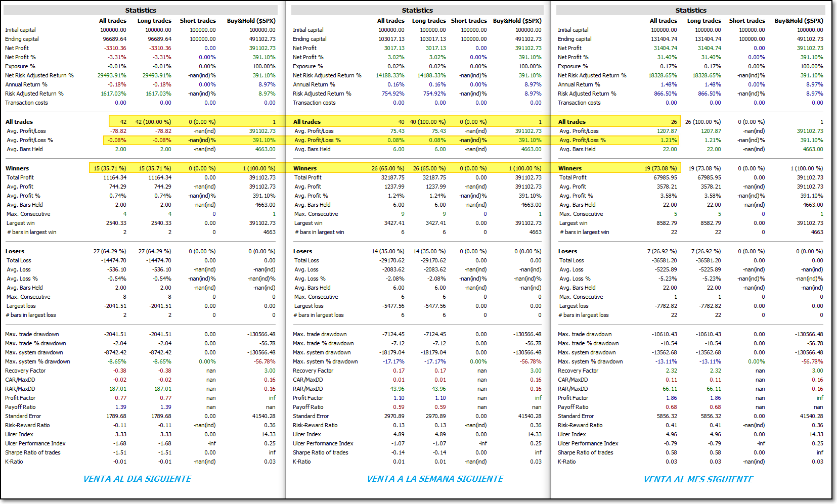Click Long trades Largest win 3427.41
Image resolution: width=837 pixels, height=504 pixels.
coord(436,223)
